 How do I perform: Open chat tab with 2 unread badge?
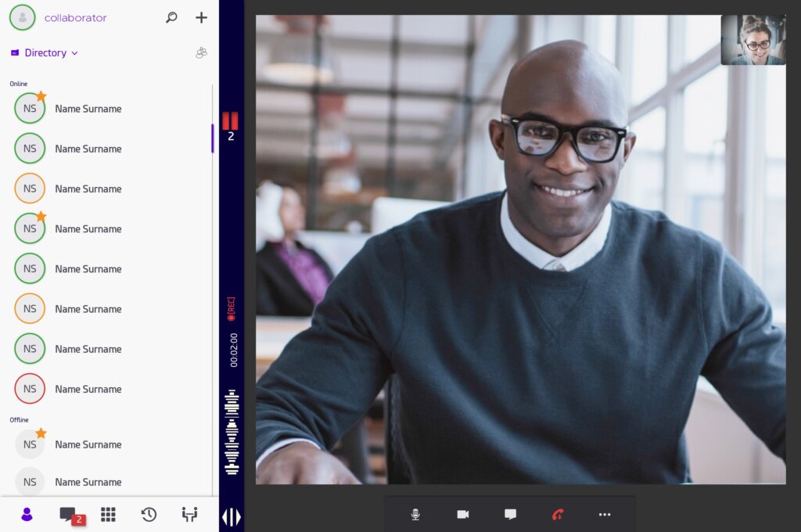coord(69,514)
